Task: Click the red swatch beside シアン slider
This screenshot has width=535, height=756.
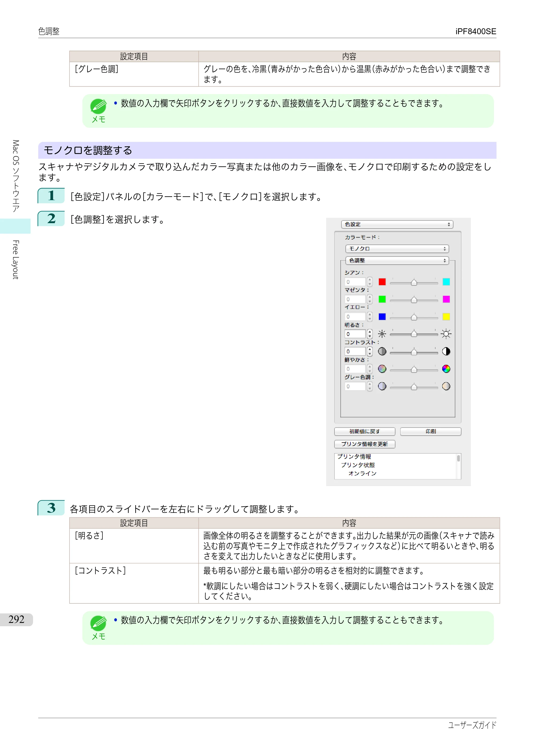Action: click(x=382, y=282)
